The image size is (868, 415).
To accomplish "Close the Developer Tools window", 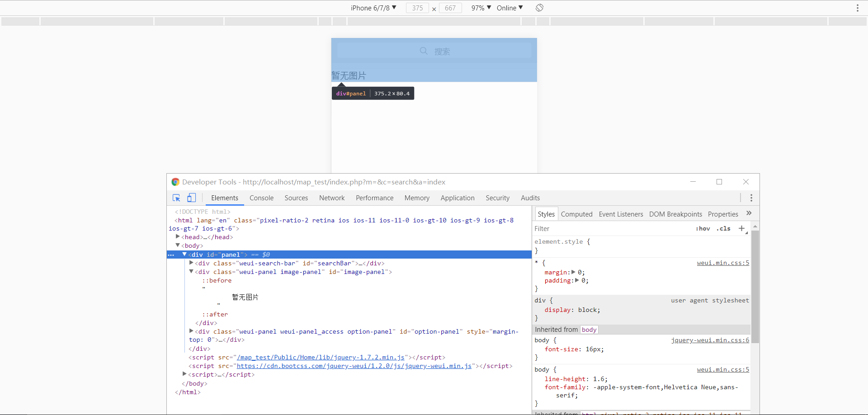I will [746, 182].
